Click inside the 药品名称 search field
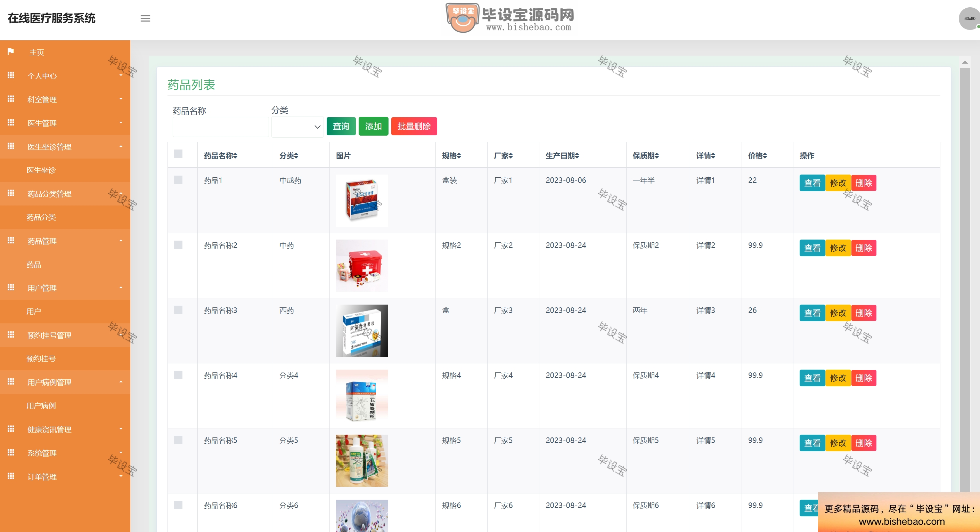This screenshot has height=532, width=980. [x=221, y=127]
